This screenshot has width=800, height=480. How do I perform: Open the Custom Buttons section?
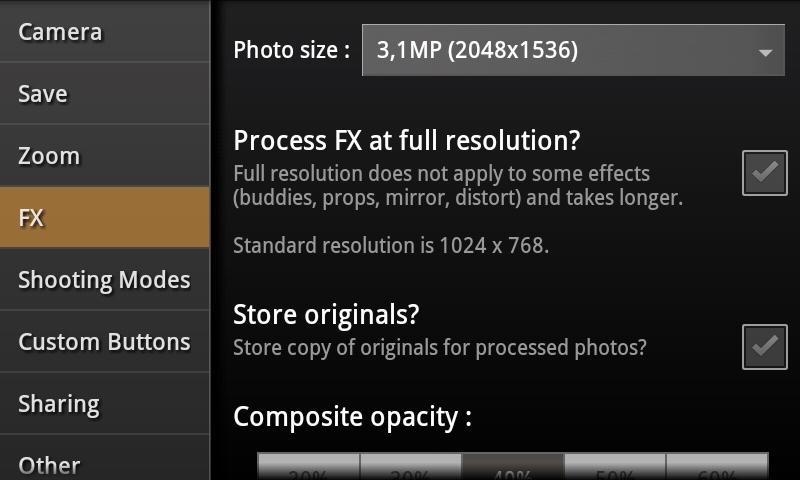104,342
